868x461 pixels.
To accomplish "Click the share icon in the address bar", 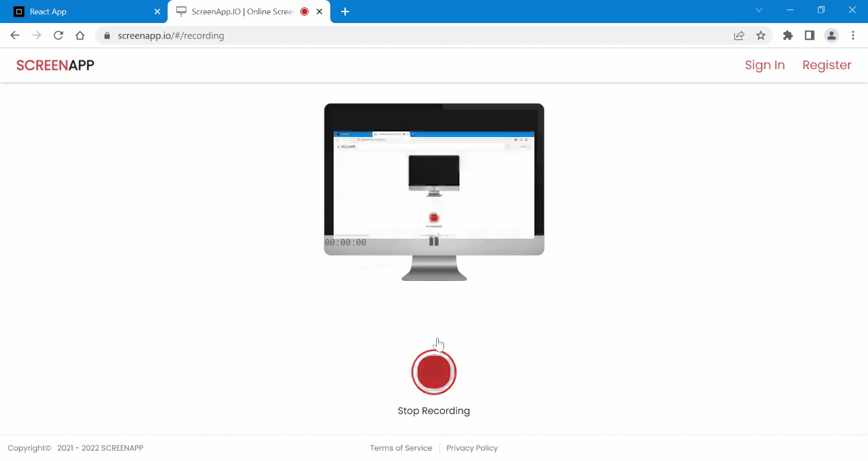I will [738, 35].
